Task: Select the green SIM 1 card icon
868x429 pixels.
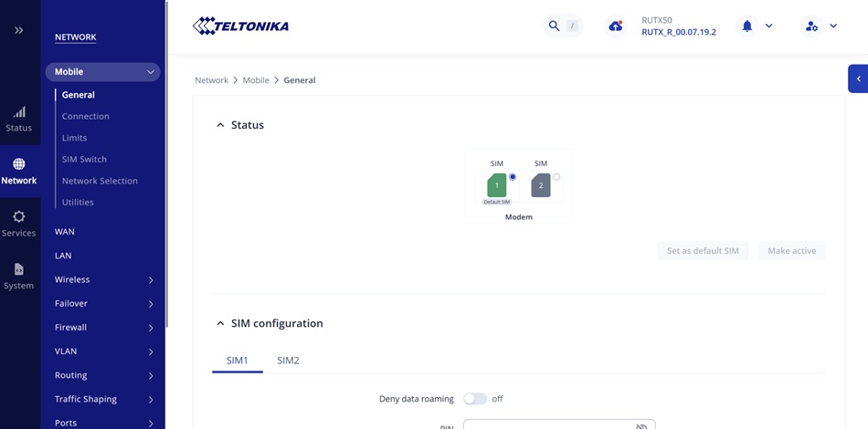Action: tap(497, 185)
